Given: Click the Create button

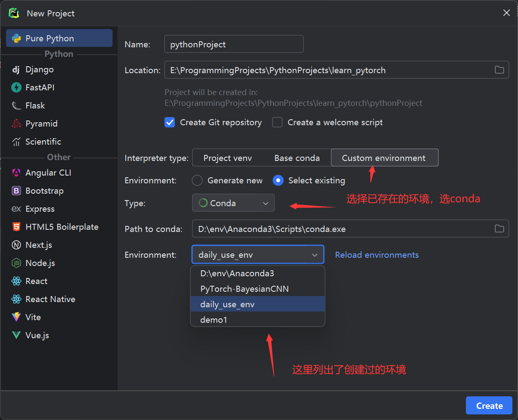Looking at the screenshot, I should pyautogui.click(x=489, y=405).
